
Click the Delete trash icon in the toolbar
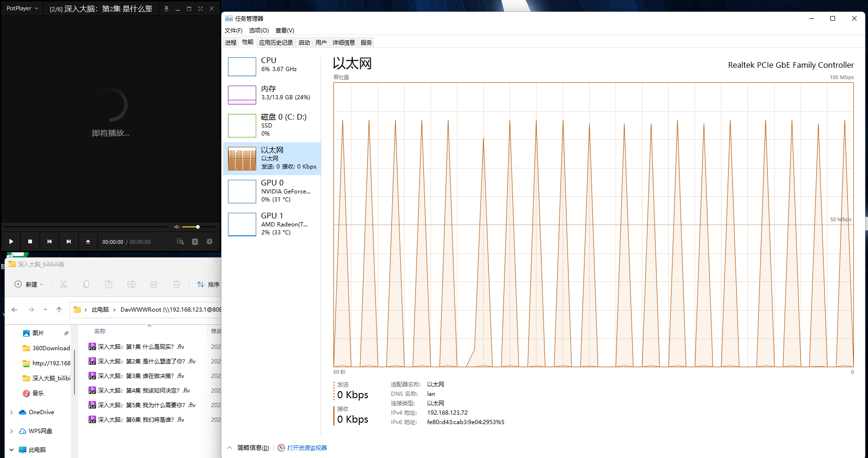(177, 284)
